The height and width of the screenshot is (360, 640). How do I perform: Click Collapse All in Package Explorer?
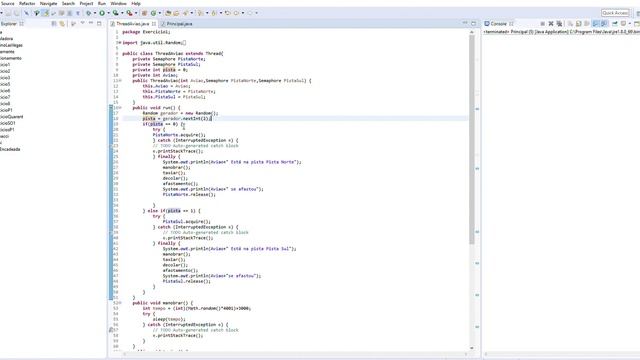coord(53,24)
